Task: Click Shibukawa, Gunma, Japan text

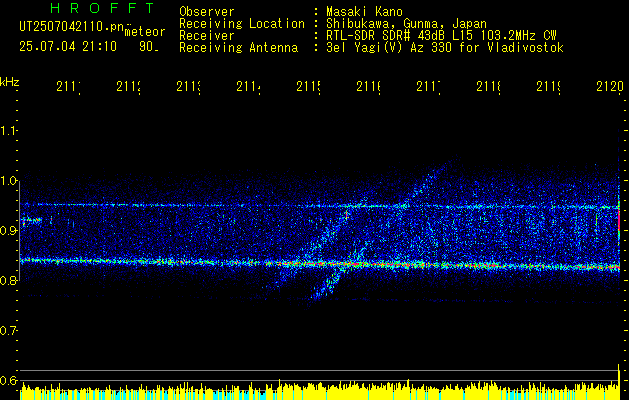Action: pos(406,24)
